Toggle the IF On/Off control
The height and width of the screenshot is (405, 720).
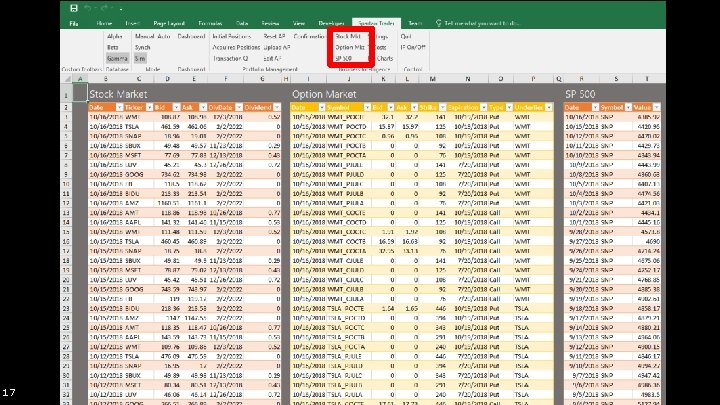coord(413,47)
